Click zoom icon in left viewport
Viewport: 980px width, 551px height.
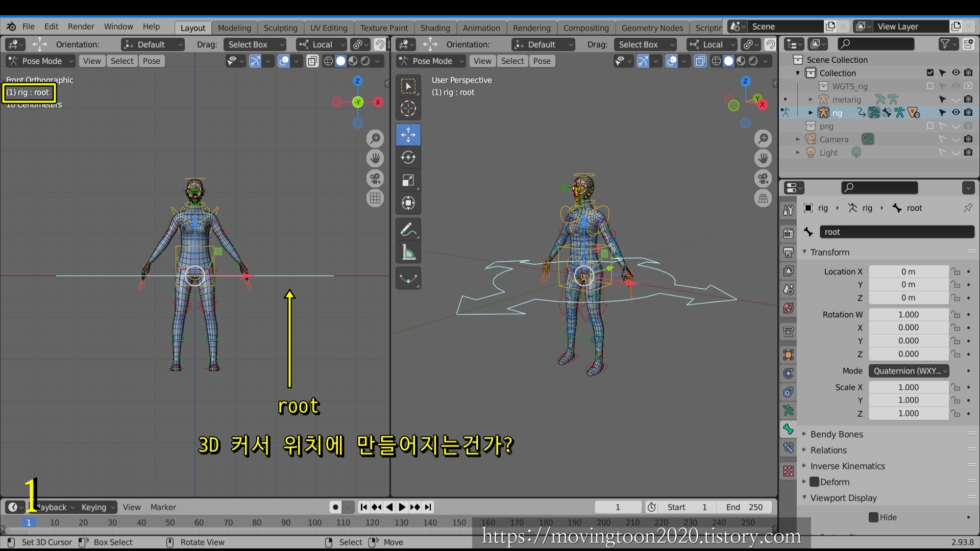375,138
